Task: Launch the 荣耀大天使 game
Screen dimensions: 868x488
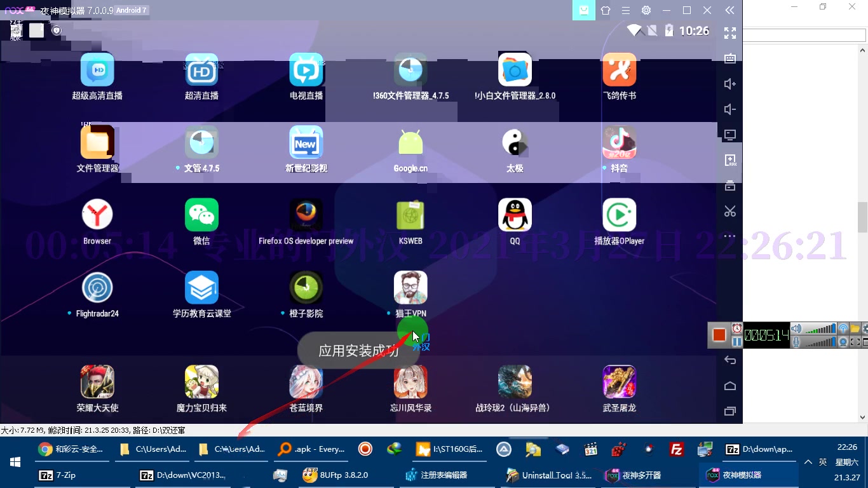Action: click(97, 381)
